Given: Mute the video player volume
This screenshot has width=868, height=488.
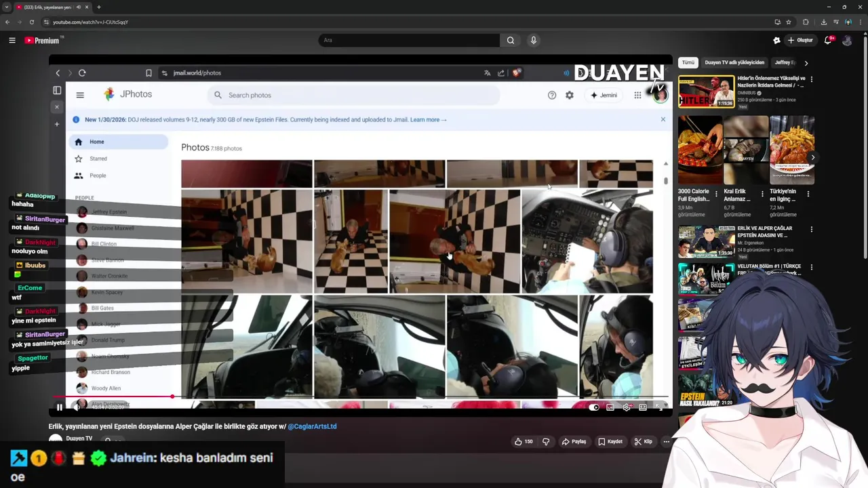Looking at the screenshot, I should [77, 407].
